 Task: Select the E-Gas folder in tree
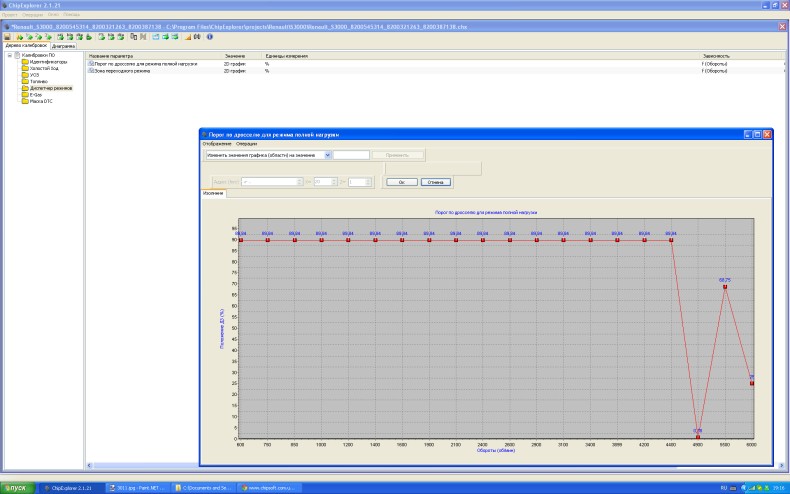pyautogui.click(x=37, y=93)
